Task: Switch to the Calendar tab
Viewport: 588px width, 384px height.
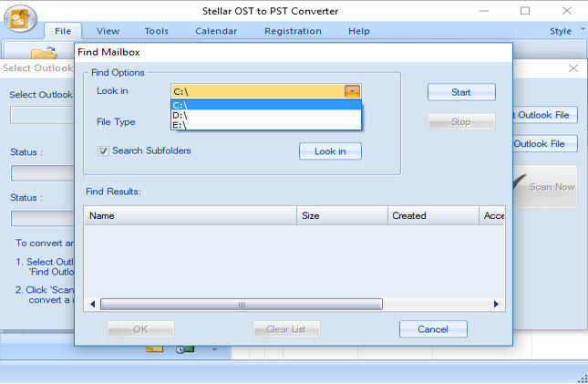Action: [x=216, y=31]
